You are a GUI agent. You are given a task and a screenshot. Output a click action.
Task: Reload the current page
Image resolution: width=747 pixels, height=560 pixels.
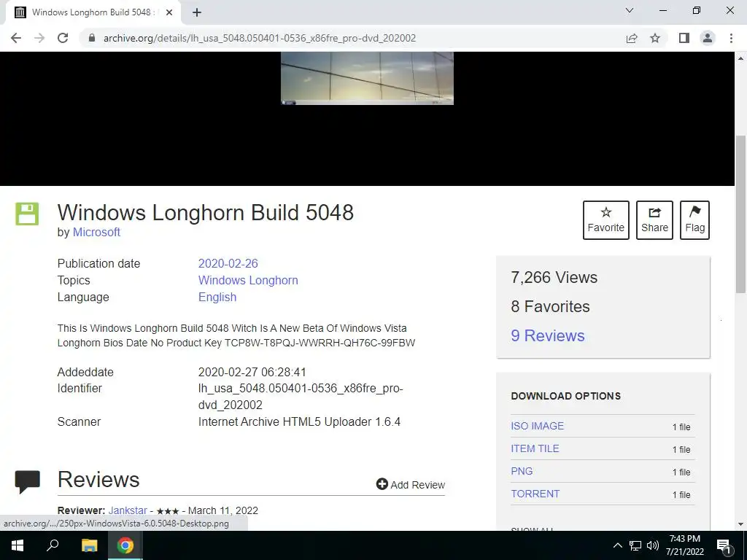pos(63,38)
